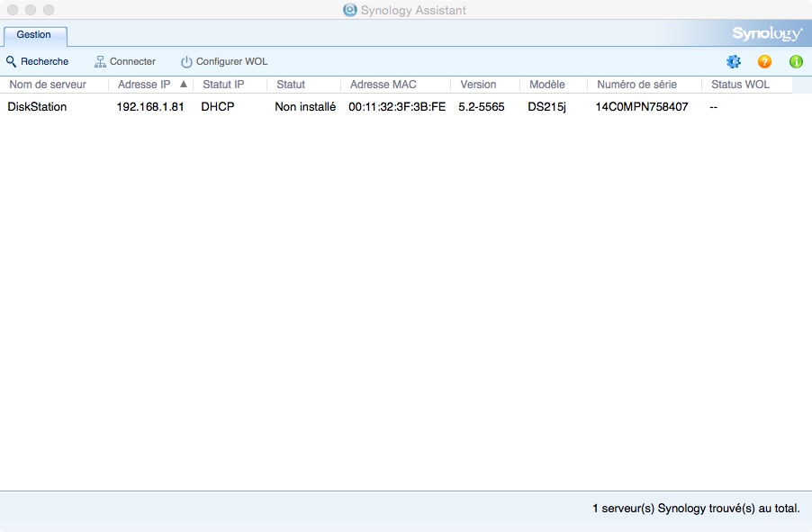812x532 pixels.
Task: Click the Synology Assistant title bar icon
Action: pos(350,10)
